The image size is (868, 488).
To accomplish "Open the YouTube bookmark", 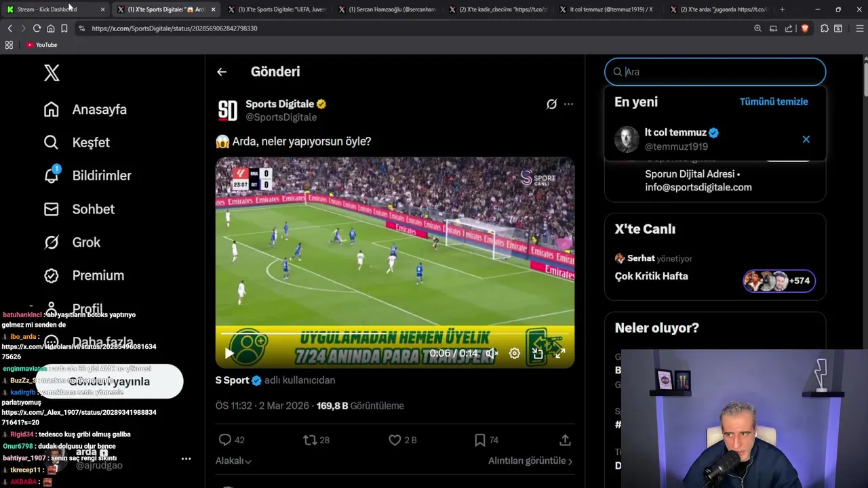I will (41, 45).
